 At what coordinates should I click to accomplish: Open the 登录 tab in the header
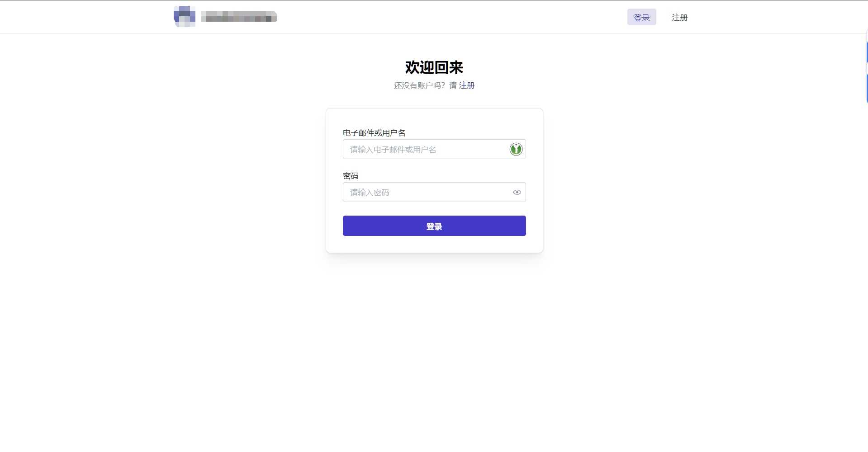coord(641,17)
